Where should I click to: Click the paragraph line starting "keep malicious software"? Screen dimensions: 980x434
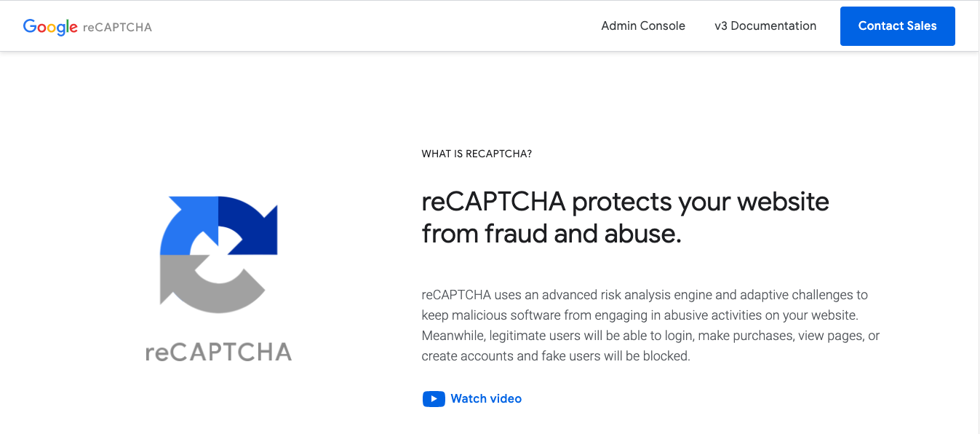pyautogui.click(x=640, y=315)
